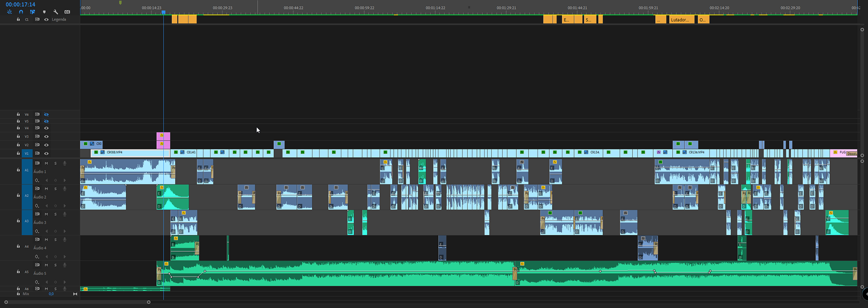Select the final pink FUG clip on V1

tap(843, 153)
